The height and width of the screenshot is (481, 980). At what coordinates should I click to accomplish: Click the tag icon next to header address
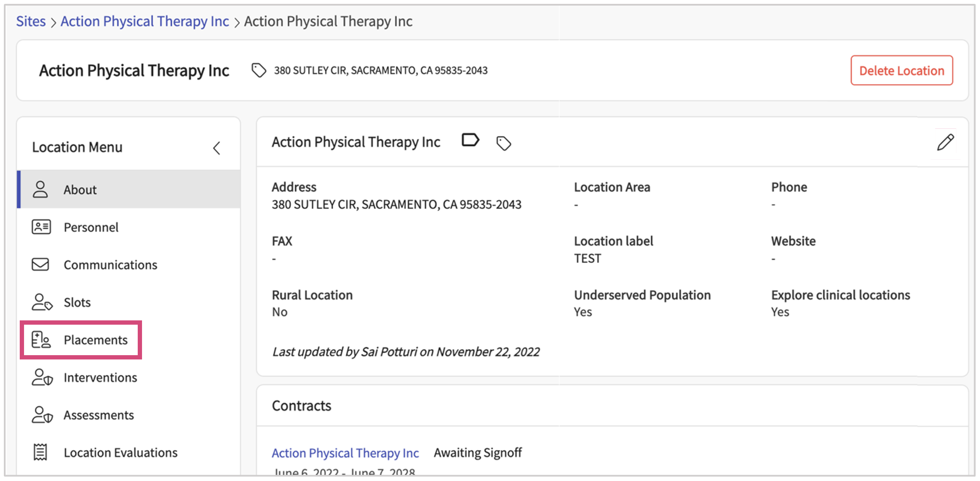point(259,70)
